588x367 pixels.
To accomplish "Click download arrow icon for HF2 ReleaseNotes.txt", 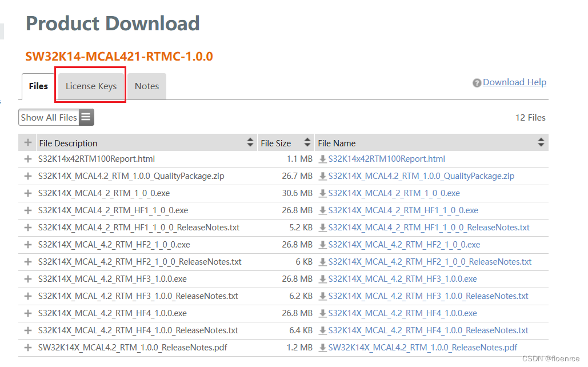I will coord(322,262).
